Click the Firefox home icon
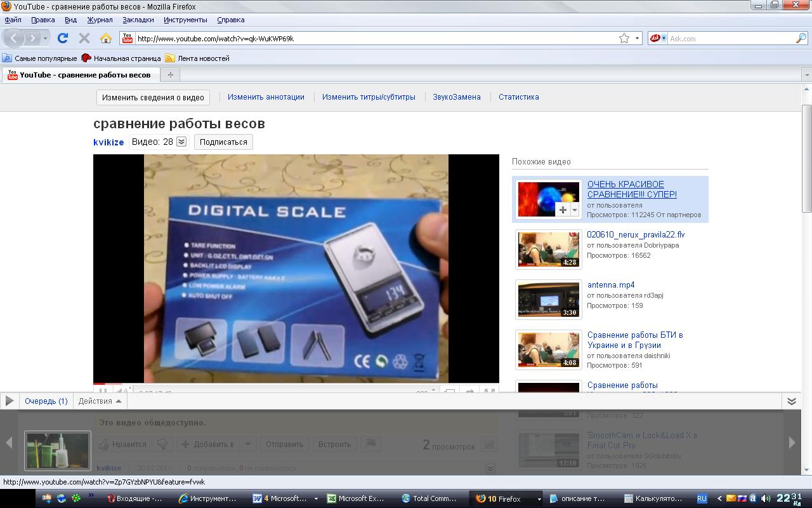 point(106,38)
